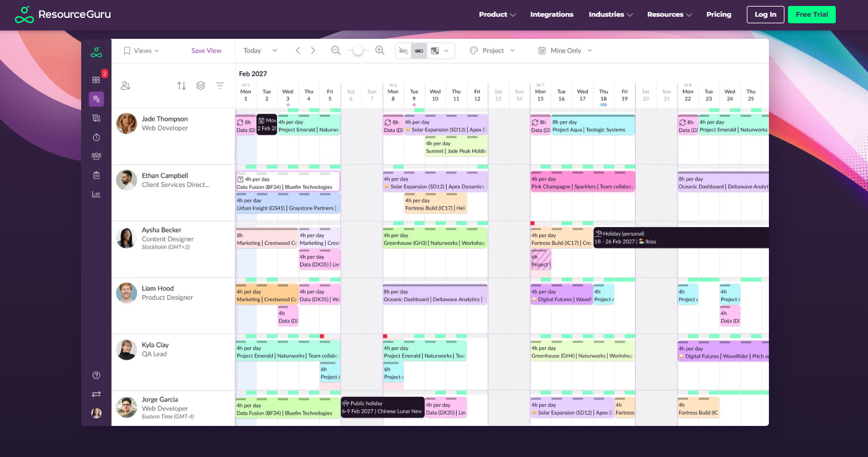Zoom out the schedule with minus magnifier
Viewport: 868px width, 457px height.
pos(336,51)
